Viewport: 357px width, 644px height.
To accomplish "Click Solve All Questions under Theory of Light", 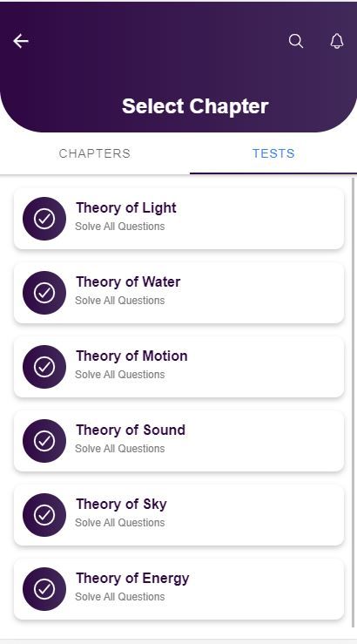I will point(120,227).
